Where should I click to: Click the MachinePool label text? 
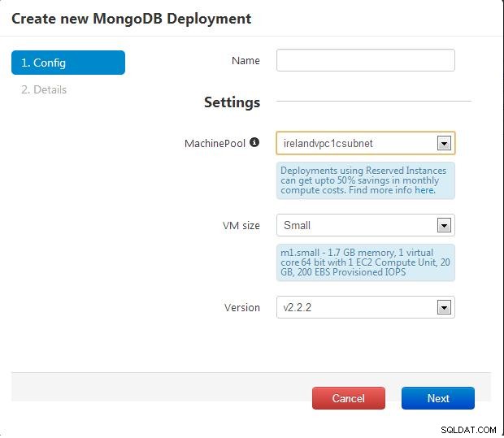coord(215,143)
